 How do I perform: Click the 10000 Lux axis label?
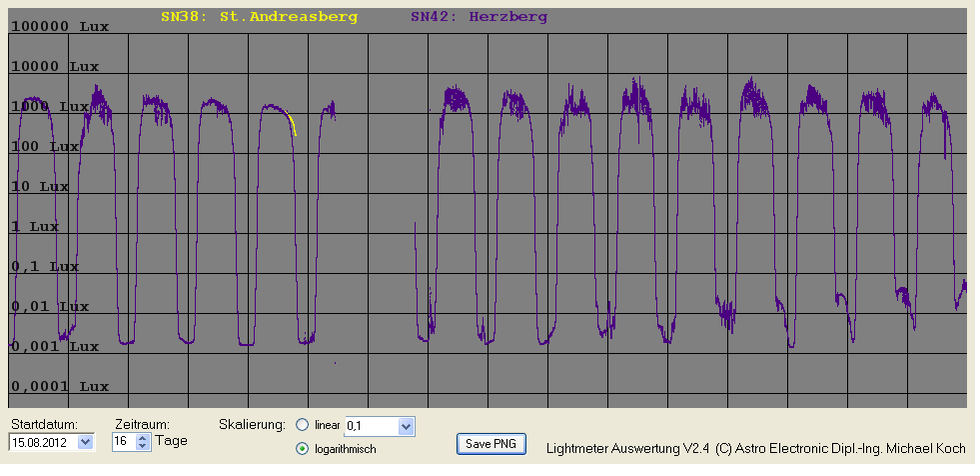pos(55,67)
